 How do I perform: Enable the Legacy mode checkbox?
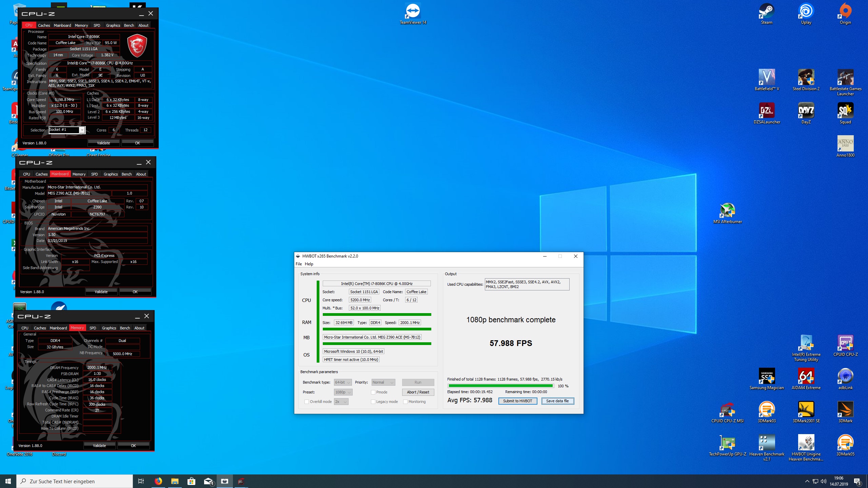click(x=373, y=402)
